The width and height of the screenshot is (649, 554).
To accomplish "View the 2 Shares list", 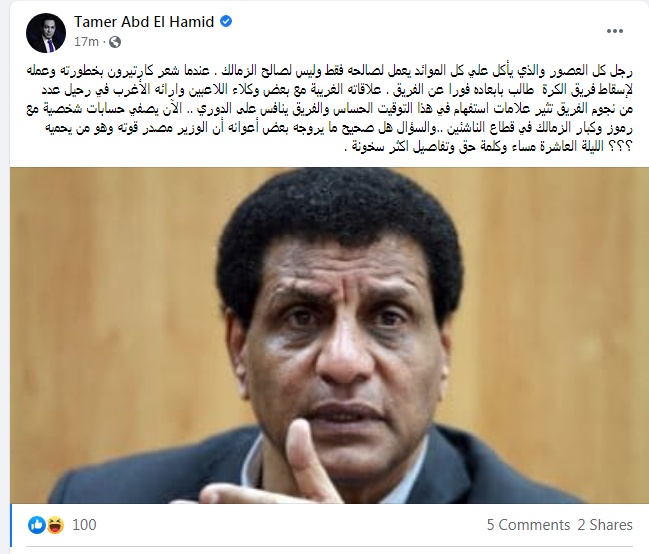I will [x=605, y=525].
